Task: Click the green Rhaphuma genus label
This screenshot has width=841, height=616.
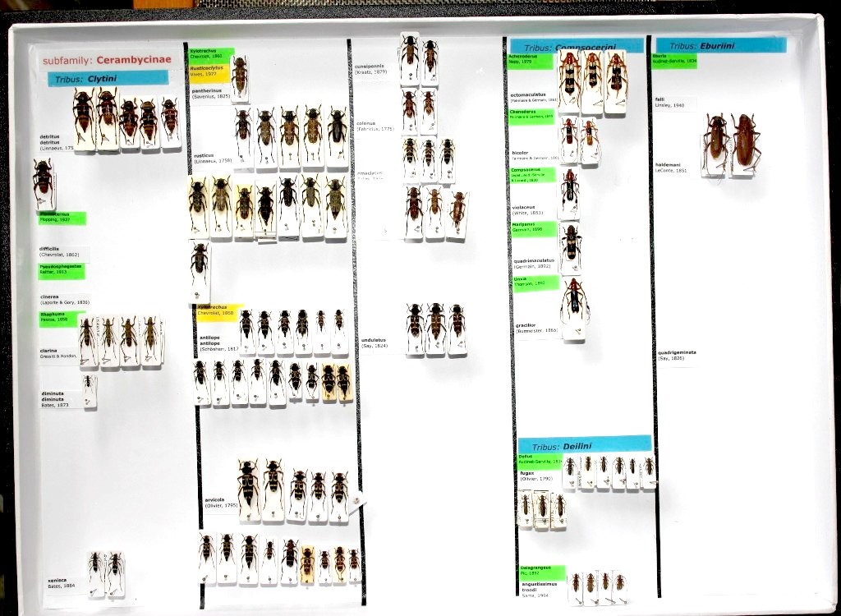Action: tap(62, 319)
